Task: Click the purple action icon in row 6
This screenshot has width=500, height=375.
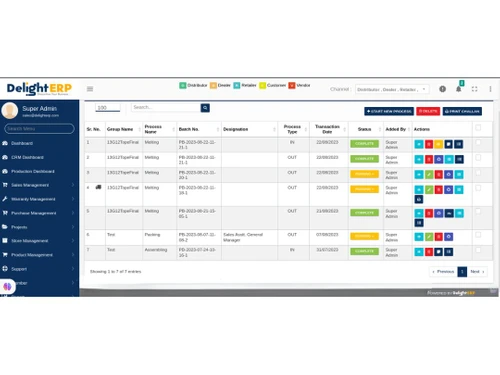Action: tap(449, 237)
